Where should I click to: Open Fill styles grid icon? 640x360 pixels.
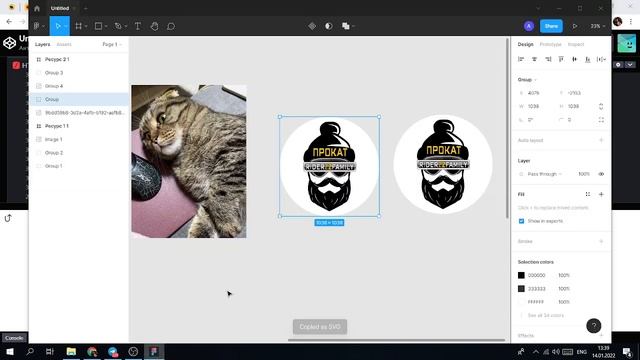pyautogui.click(x=588, y=194)
